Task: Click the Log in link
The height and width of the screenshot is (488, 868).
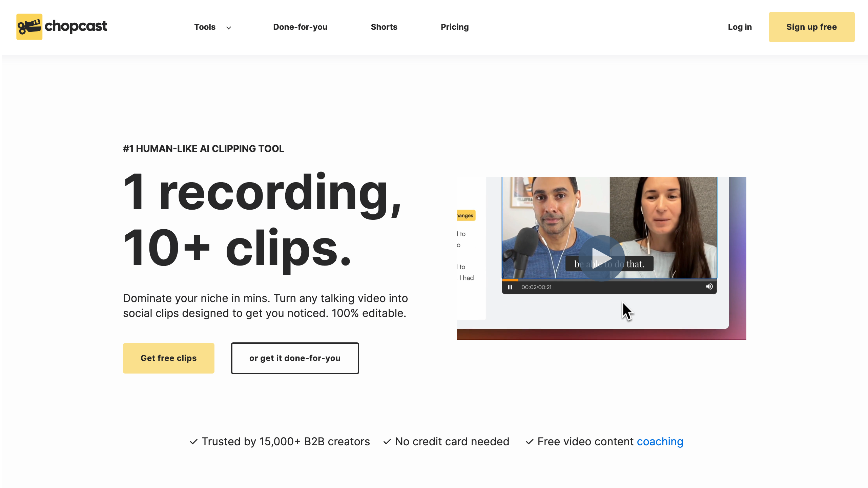Action: pos(740,27)
